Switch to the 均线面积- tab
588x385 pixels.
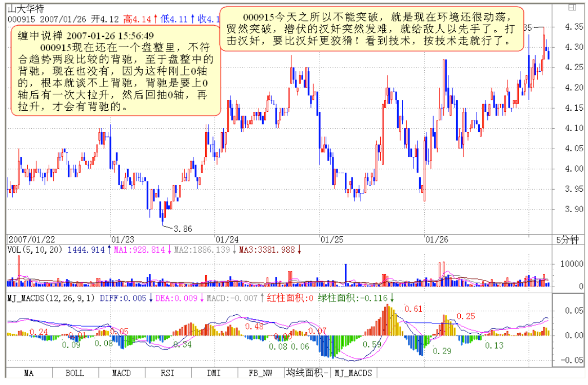click(307, 373)
